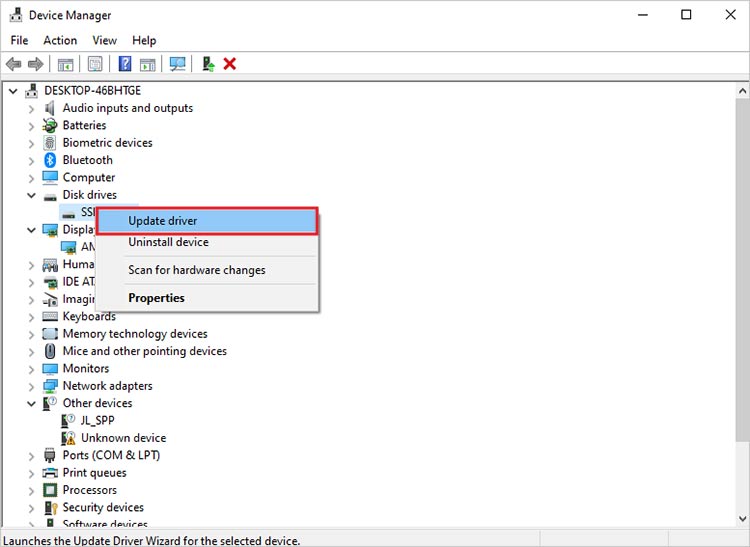This screenshot has width=750, height=547.
Task: Click scan for hardware changes monitor icon
Action: [x=178, y=64]
